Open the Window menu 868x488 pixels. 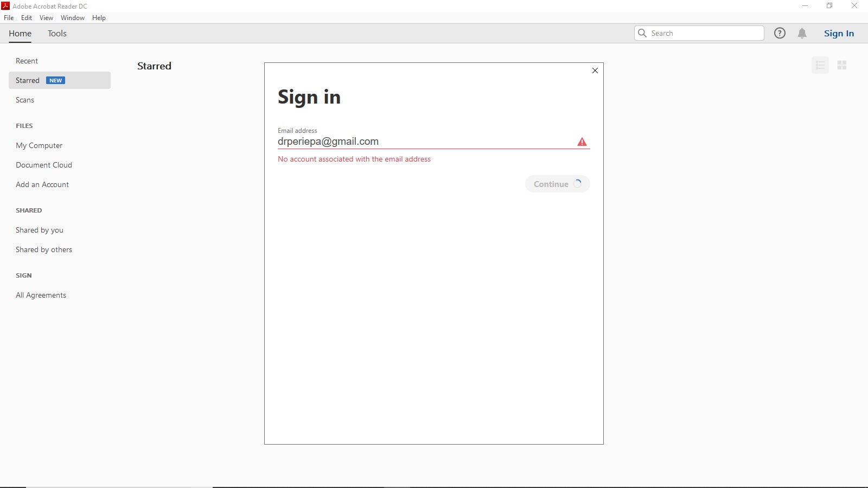click(73, 17)
